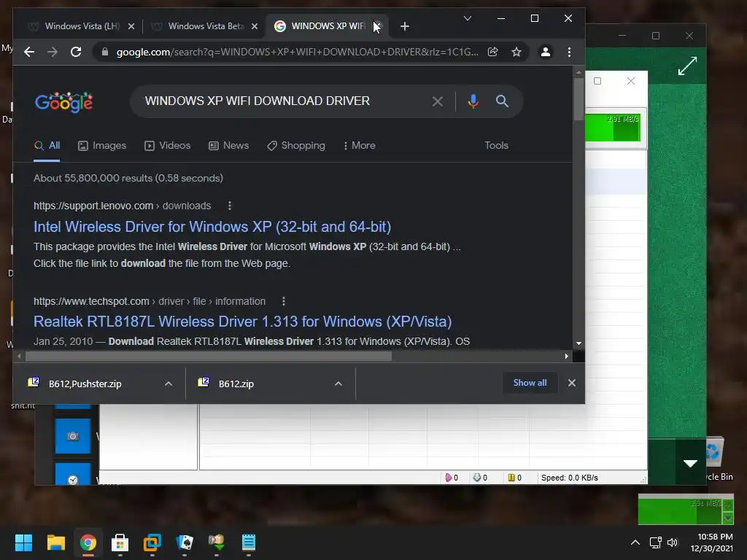Switch to Shopping results
747x560 pixels.
(296, 145)
